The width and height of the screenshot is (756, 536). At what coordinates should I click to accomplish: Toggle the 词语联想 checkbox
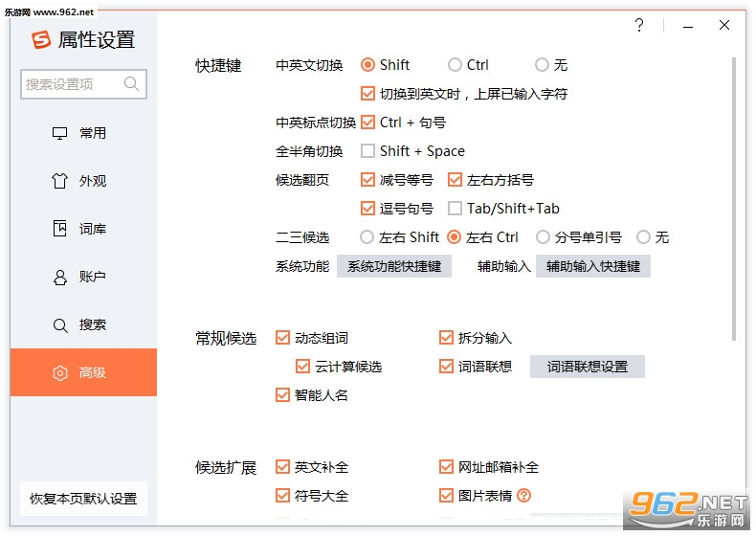[x=446, y=367]
